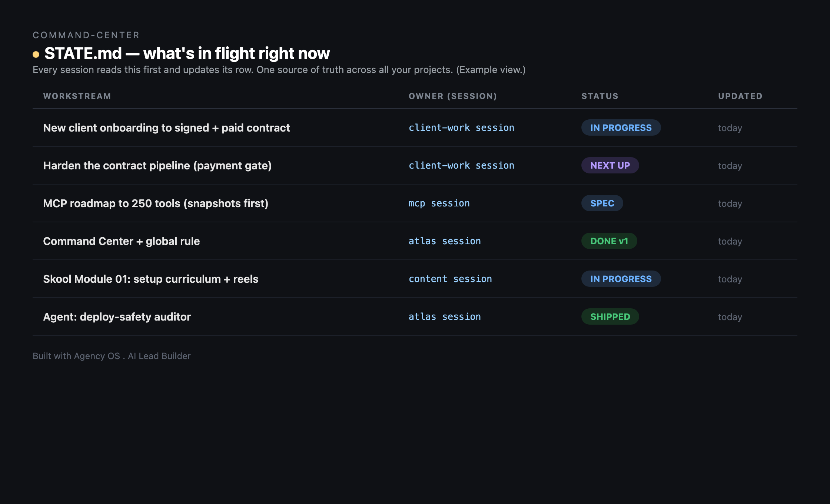
Task: Click the NEXT UP status badge
Action: click(x=610, y=165)
